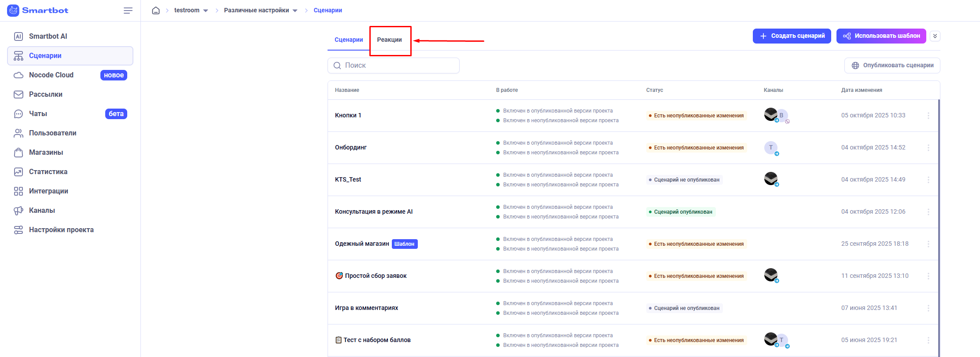Click the home icon in breadcrumb

[x=155, y=10]
